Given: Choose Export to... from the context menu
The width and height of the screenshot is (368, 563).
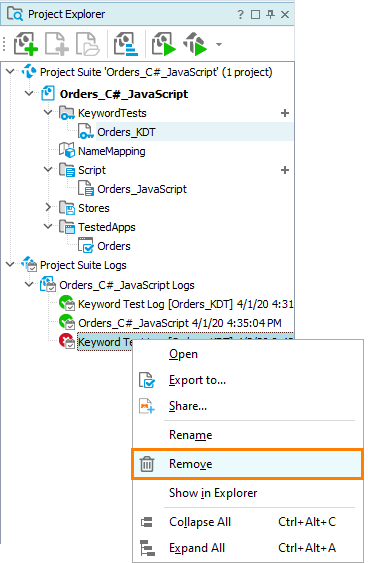Looking at the screenshot, I should point(248,380).
